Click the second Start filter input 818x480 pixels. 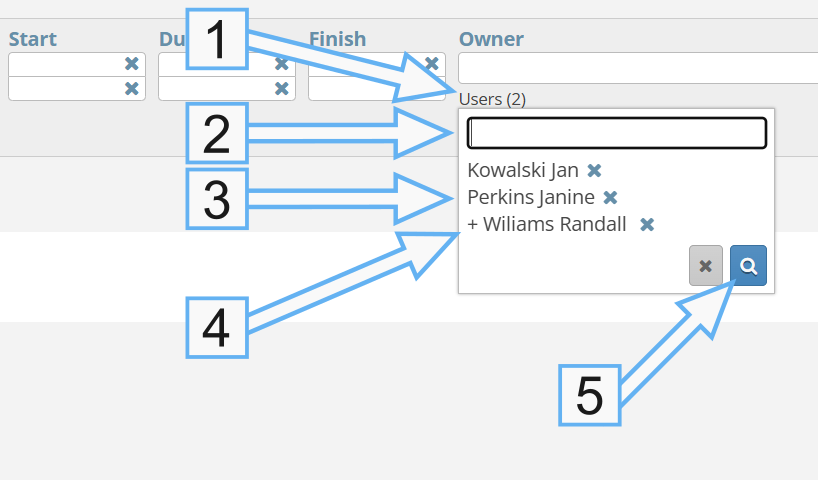[x=65, y=88]
